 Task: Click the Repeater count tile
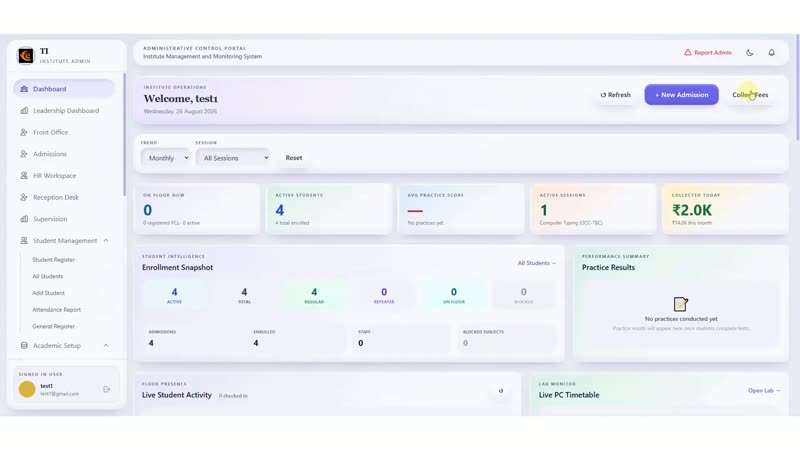(384, 295)
